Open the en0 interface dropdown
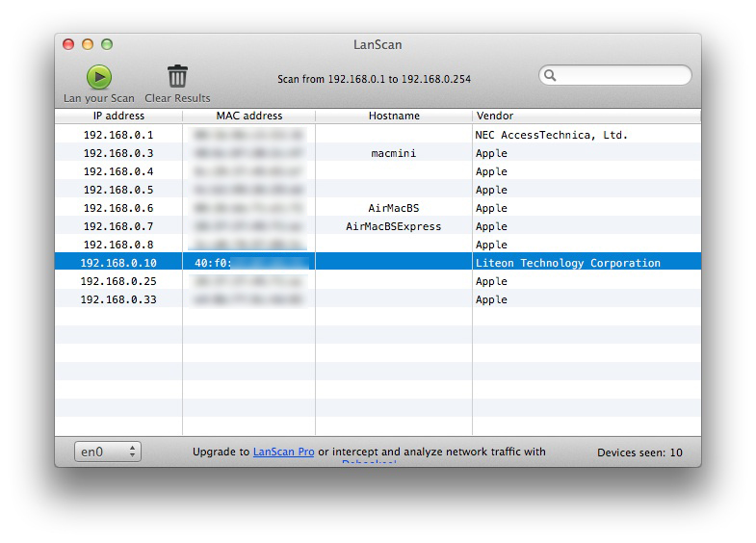Screen dimensions: 756x543 (108, 452)
